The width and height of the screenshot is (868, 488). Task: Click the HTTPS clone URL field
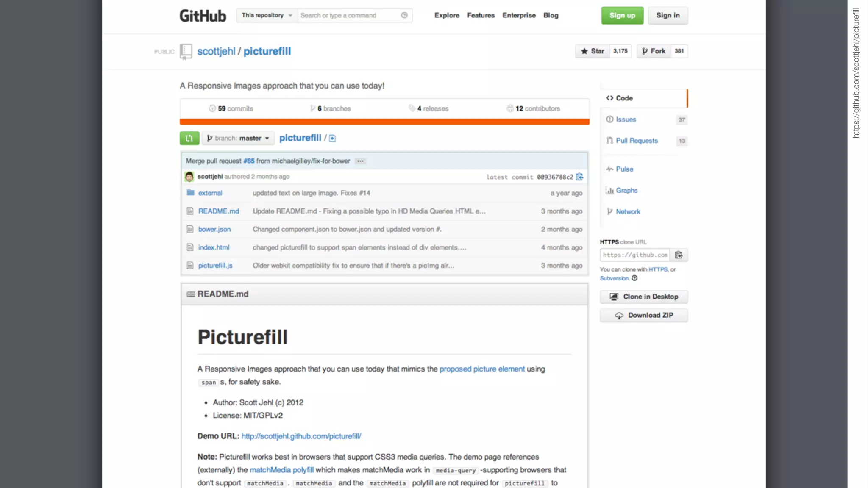coord(635,255)
